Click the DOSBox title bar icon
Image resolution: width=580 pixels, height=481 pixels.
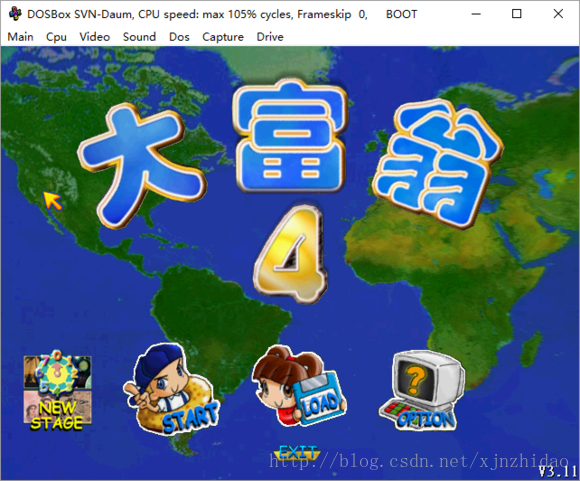pyautogui.click(x=15, y=14)
